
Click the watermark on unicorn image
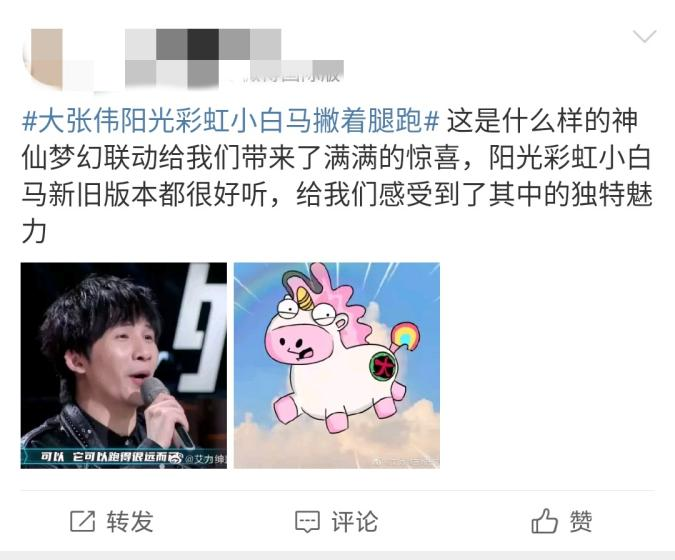[x=406, y=462]
